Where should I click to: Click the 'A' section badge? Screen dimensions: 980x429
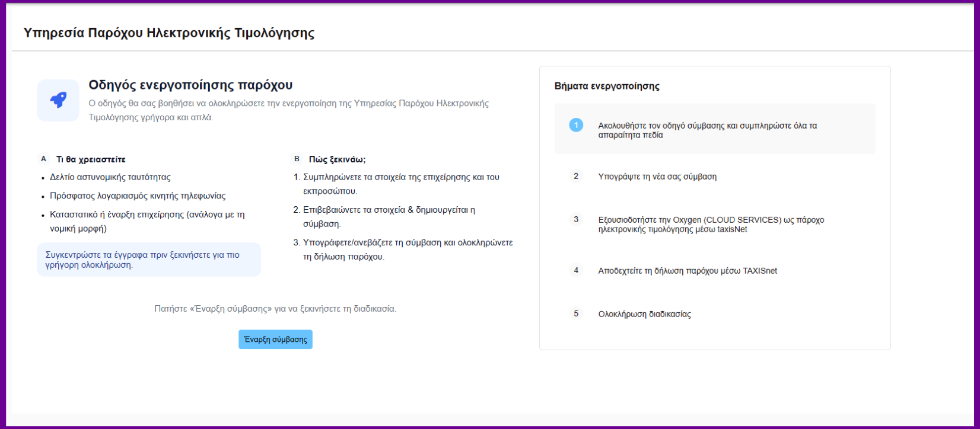point(43,159)
